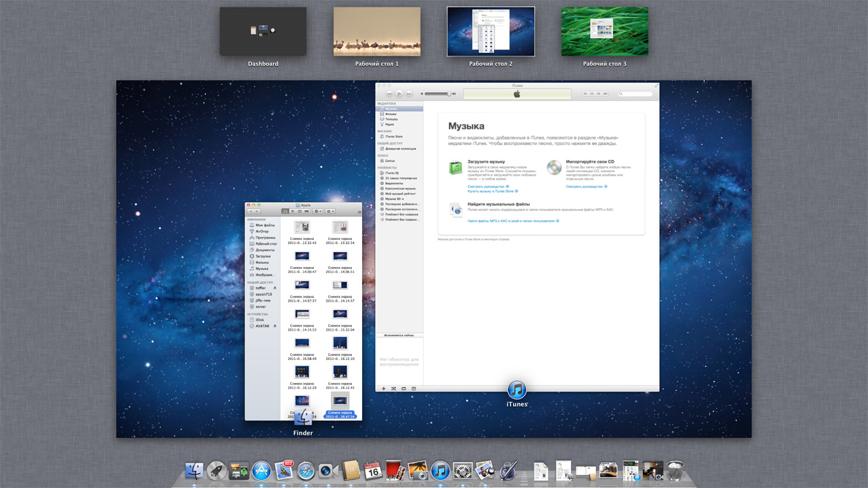Open the Finder gear action dropdown
The image size is (868, 488).
317,212
